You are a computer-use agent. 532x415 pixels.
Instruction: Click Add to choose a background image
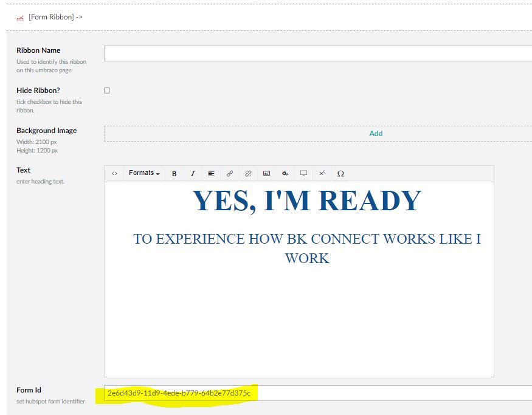point(376,134)
